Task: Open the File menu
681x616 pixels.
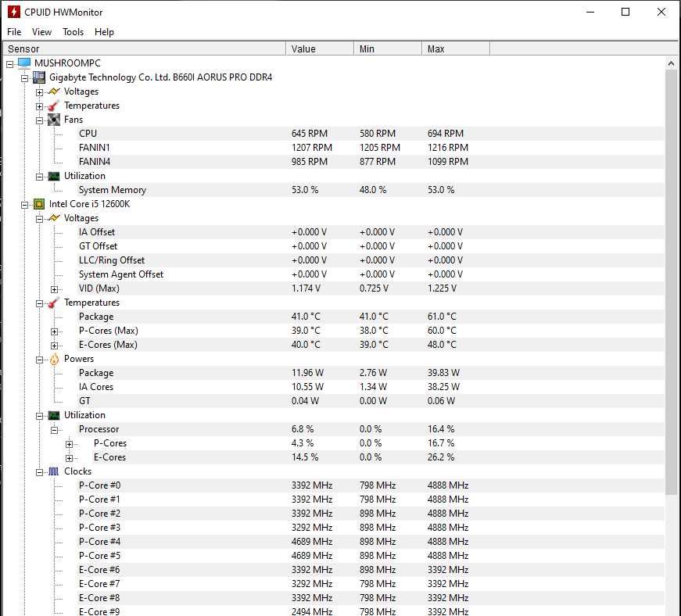Action: [14, 32]
